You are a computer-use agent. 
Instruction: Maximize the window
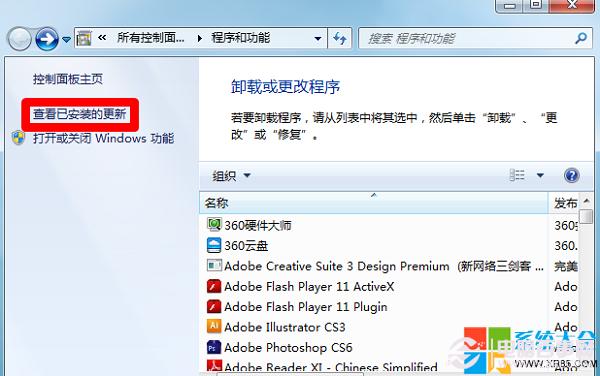click(536, 5)
